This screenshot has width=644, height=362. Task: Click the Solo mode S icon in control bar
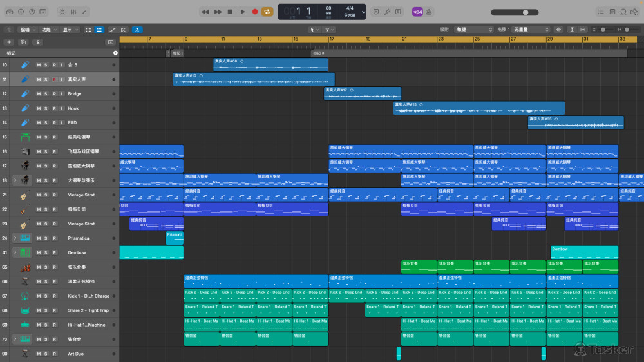399,12
